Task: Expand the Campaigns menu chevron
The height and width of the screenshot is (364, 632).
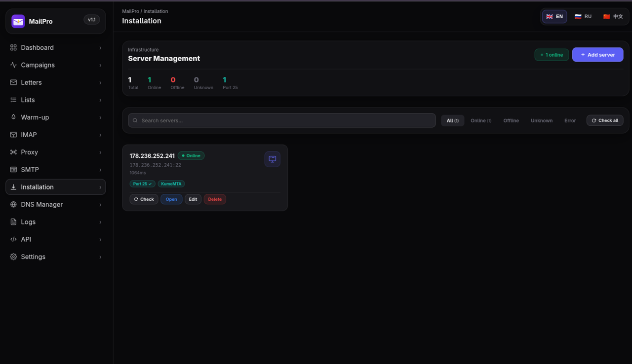Action: pos(100,65)
